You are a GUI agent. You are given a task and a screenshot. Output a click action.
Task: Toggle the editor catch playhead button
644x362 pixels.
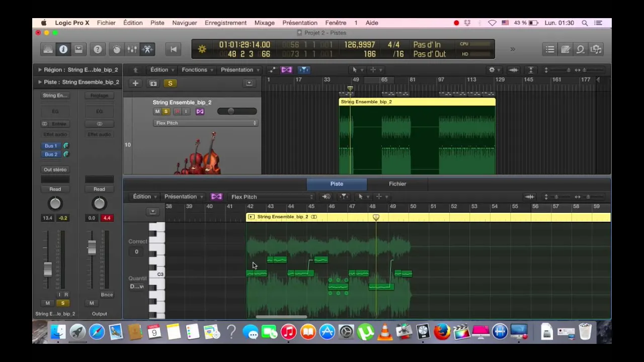344,197
